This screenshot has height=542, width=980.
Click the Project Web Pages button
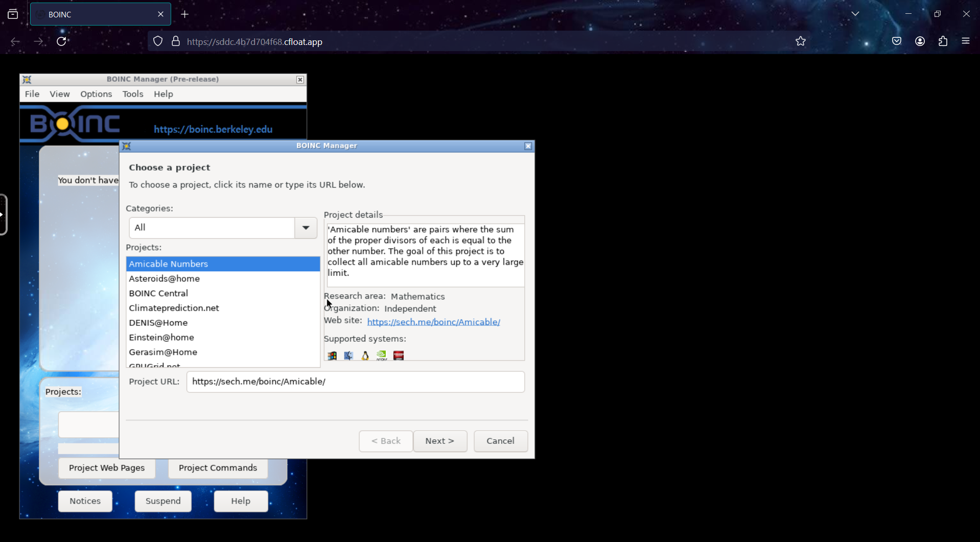(107, 468)
